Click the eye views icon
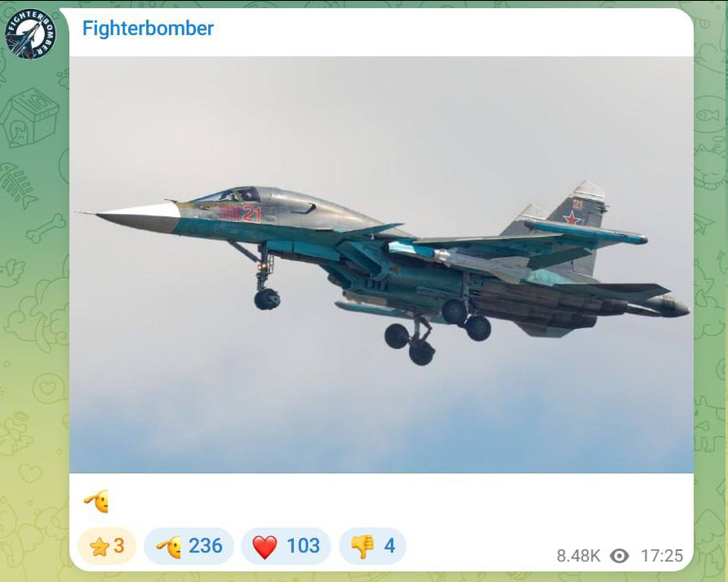This screenshot has width=728, height=582. pyautogui.click(x=619, y=556)
